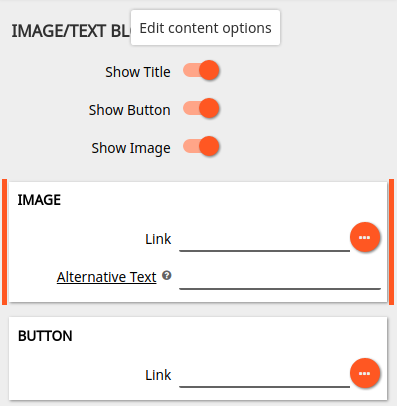Click the BUTTON section header
397x406 pixels.
[x=45, y=336]
